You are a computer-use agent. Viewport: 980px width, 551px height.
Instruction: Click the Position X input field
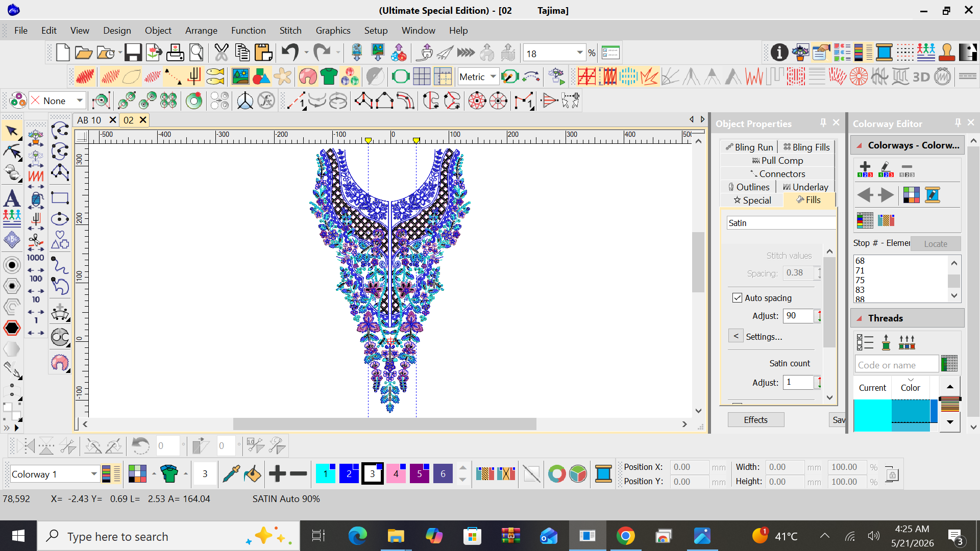pyautogui.click(x=689, y=467)
